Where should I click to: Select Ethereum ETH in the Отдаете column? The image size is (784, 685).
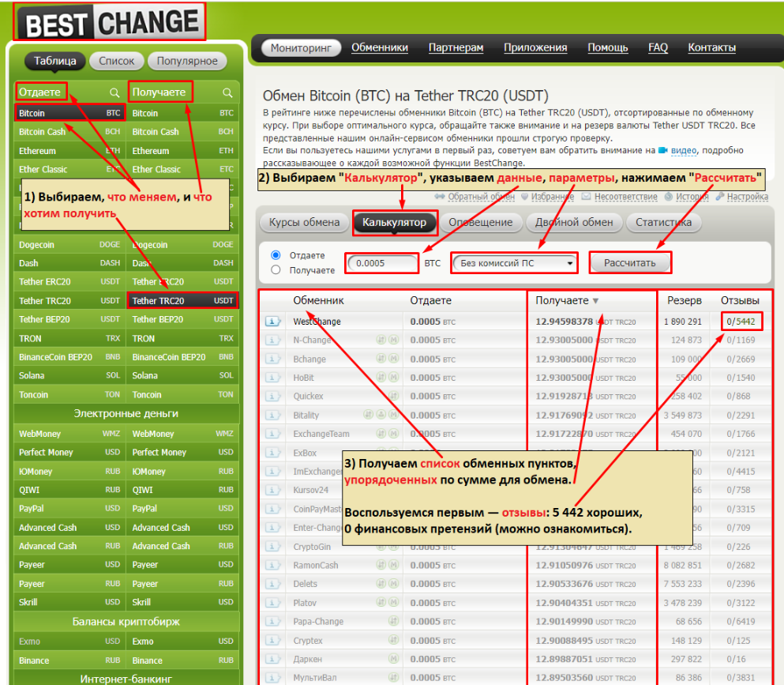(x=69, y=151)
